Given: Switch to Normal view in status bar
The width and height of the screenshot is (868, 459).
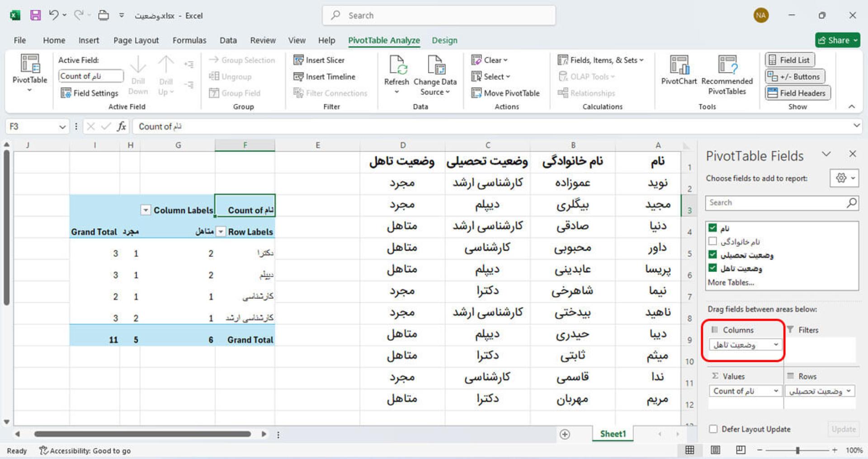Looking at the screenshot, I should tap(689, 450).
